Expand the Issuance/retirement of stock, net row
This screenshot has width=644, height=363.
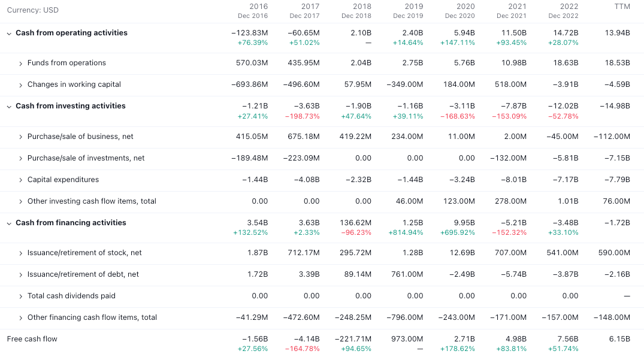click(x=21, y=253)
